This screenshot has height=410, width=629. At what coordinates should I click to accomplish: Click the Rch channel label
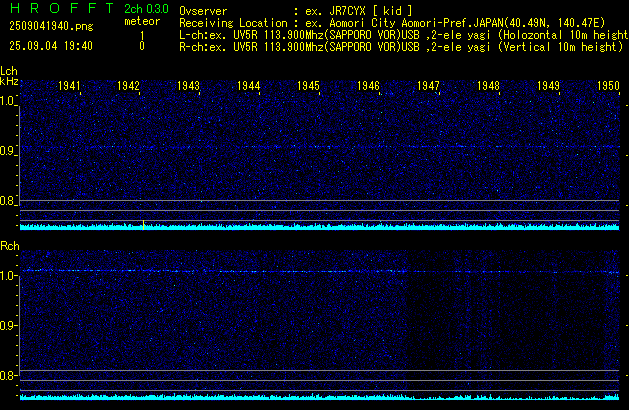click(x=10, y=246)
